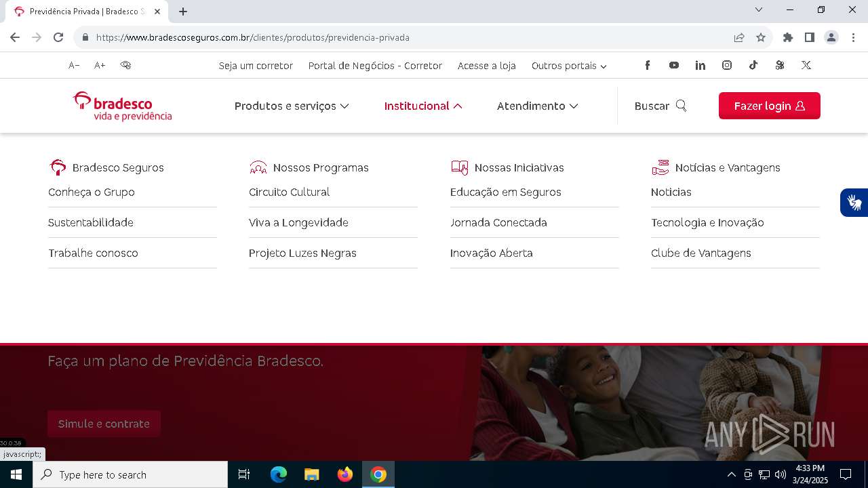
Task: Open the volume tray icon
Action: (x=781, y=474)
